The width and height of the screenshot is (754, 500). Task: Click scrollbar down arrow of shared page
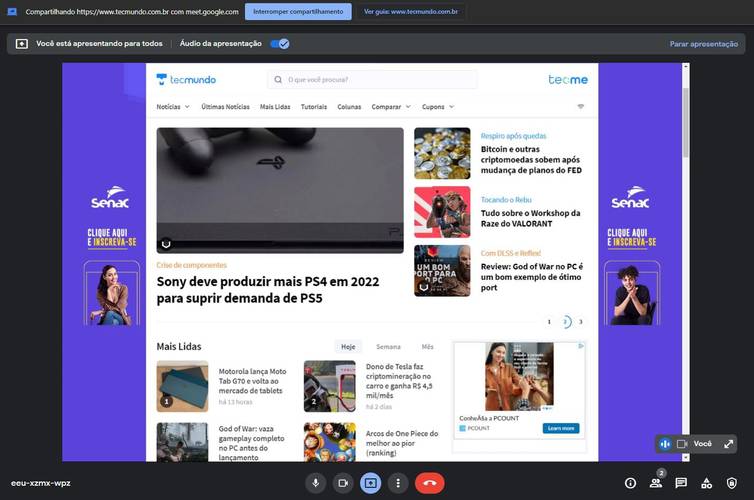(686, 458)
